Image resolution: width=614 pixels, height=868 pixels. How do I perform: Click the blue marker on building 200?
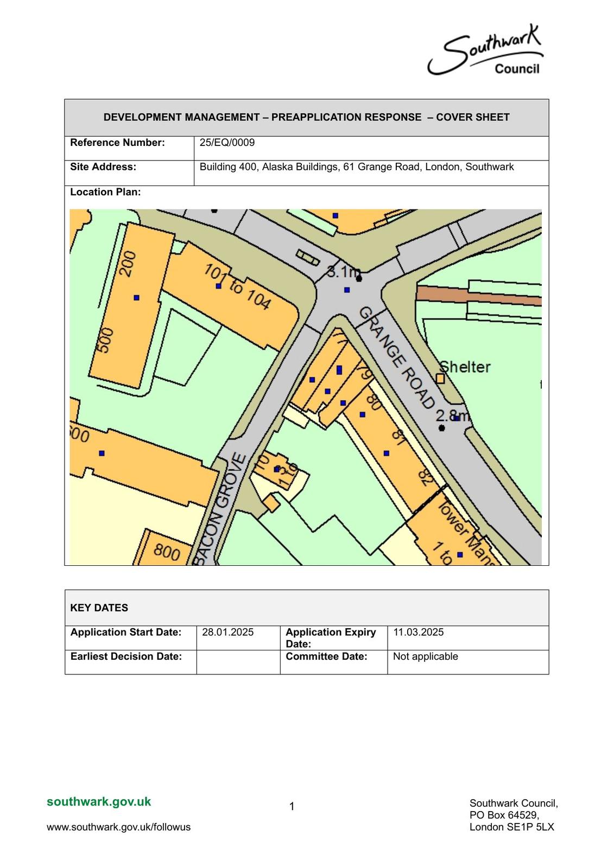pos(136,297)
